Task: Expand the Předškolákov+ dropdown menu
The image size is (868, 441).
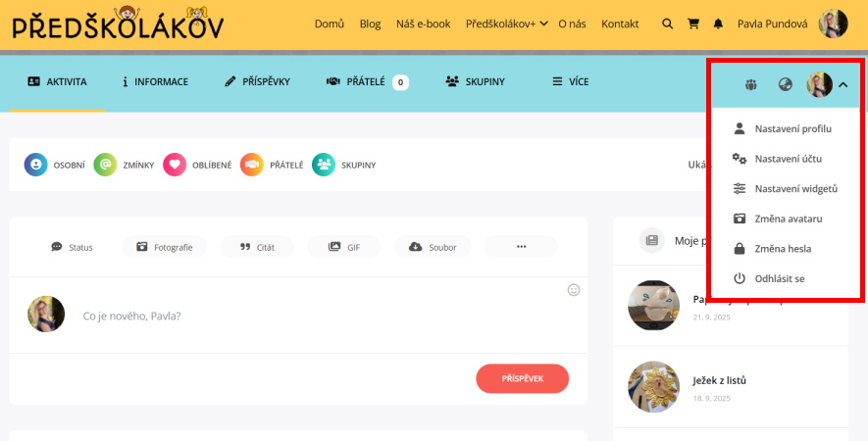Action: pos(506,24)
